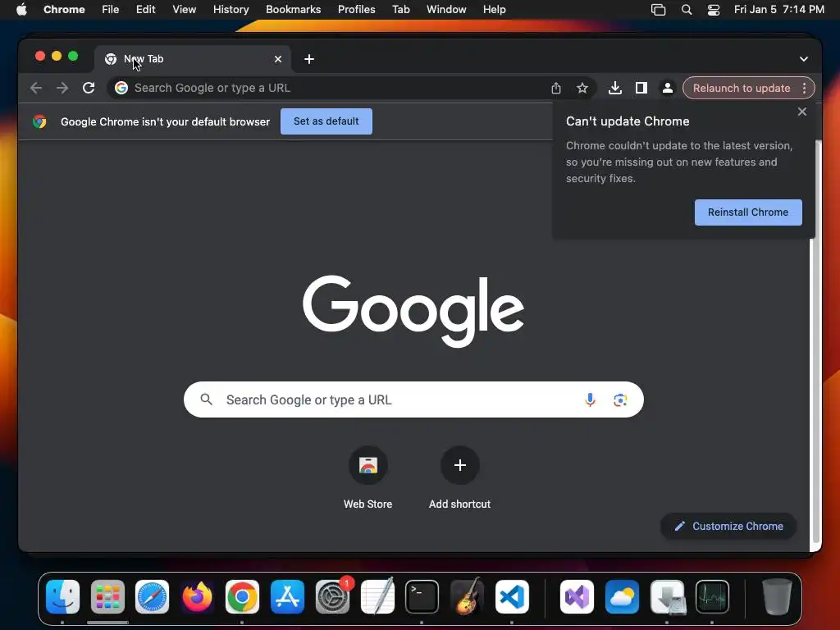
Task: Open System Settings from the Dock
Action: [333, 596]
